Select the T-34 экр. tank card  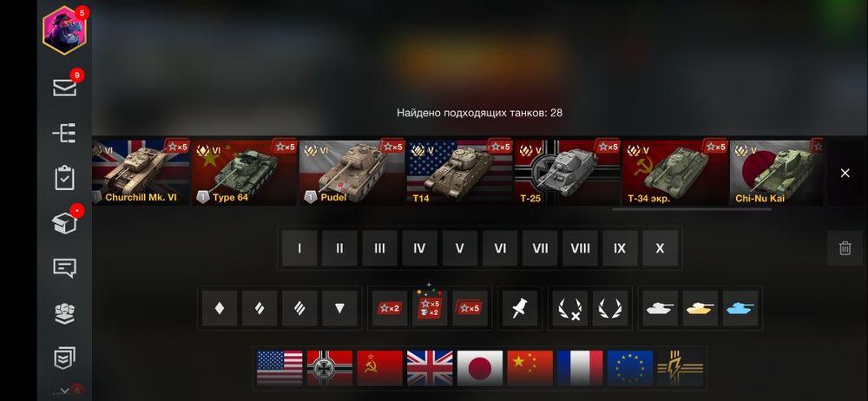(x=674, y=172)
